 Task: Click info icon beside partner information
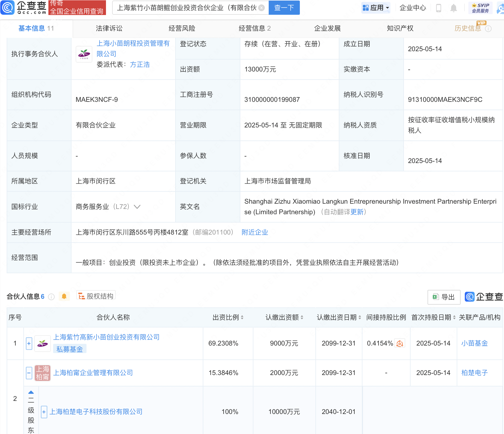(x=51, y=297)
